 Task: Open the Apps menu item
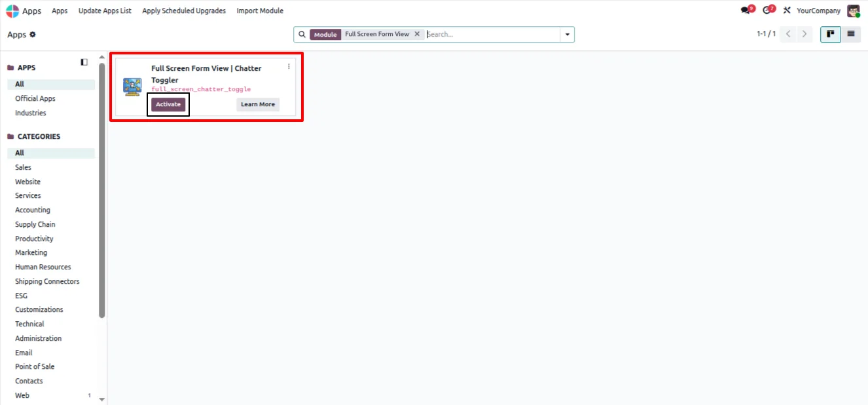pyautogui.click(x=60, y=11)
